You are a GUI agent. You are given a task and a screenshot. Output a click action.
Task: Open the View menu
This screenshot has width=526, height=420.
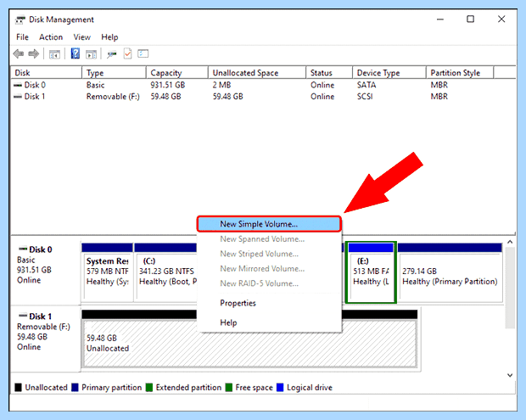point(82,36)
